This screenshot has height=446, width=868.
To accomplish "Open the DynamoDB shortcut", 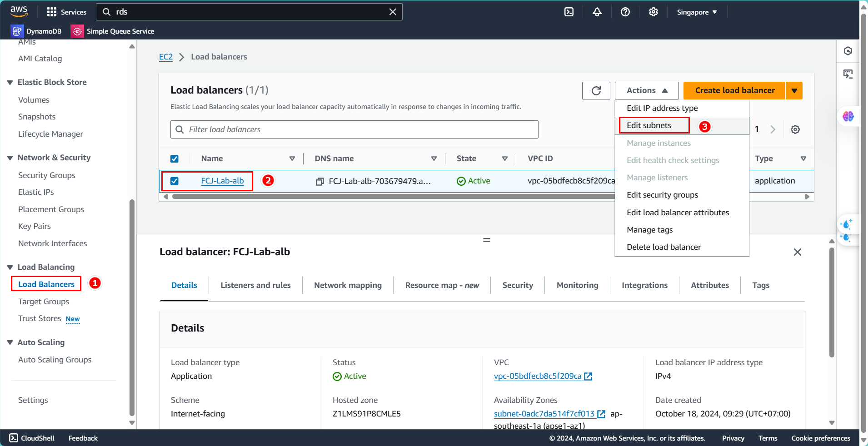I will click(x=36, y=31).
